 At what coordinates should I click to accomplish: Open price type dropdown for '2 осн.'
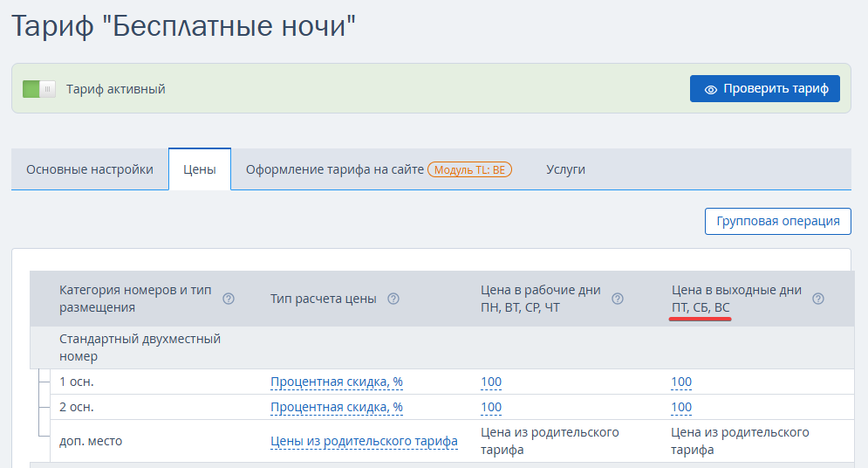tap(337, 407)
